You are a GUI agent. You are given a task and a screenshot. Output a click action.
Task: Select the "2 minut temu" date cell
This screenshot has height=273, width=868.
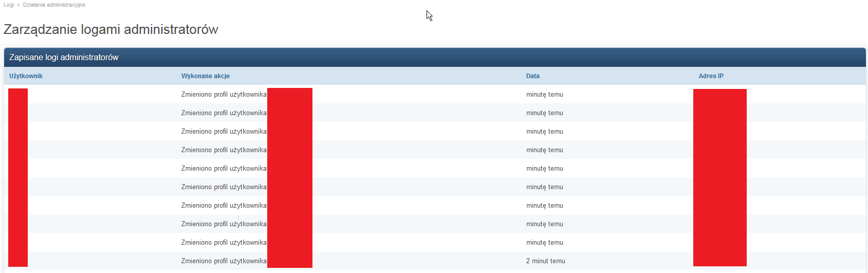[545, 261]
